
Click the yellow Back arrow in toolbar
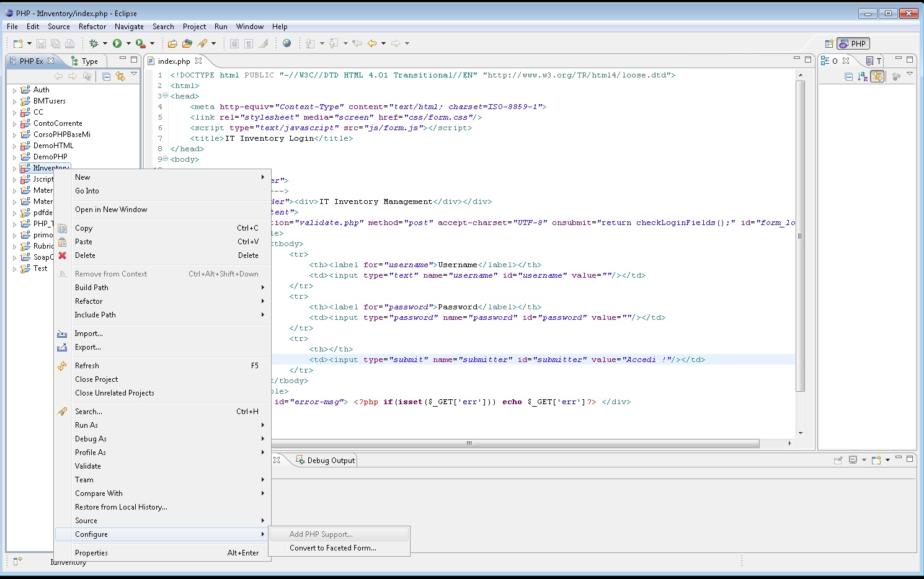pos(372,43)
